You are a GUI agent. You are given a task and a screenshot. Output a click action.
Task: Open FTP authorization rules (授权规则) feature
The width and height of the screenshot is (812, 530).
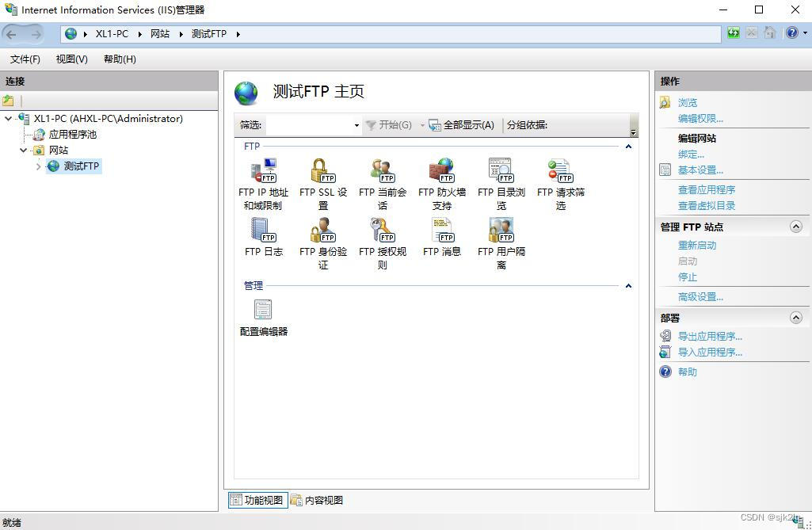[x=382, y=243]
